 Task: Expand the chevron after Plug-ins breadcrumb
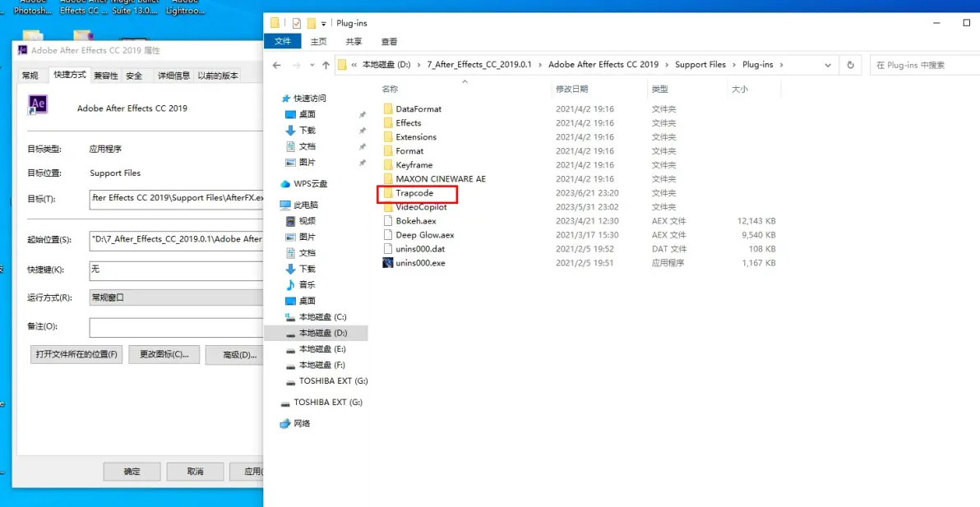click(780, 65)
